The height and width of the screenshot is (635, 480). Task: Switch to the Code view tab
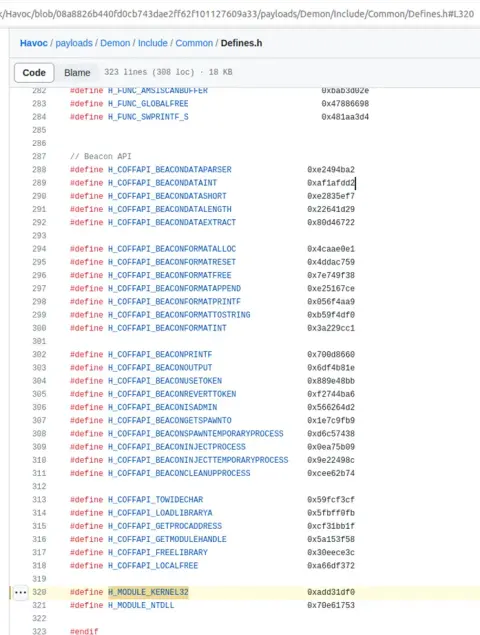[34, 72]
